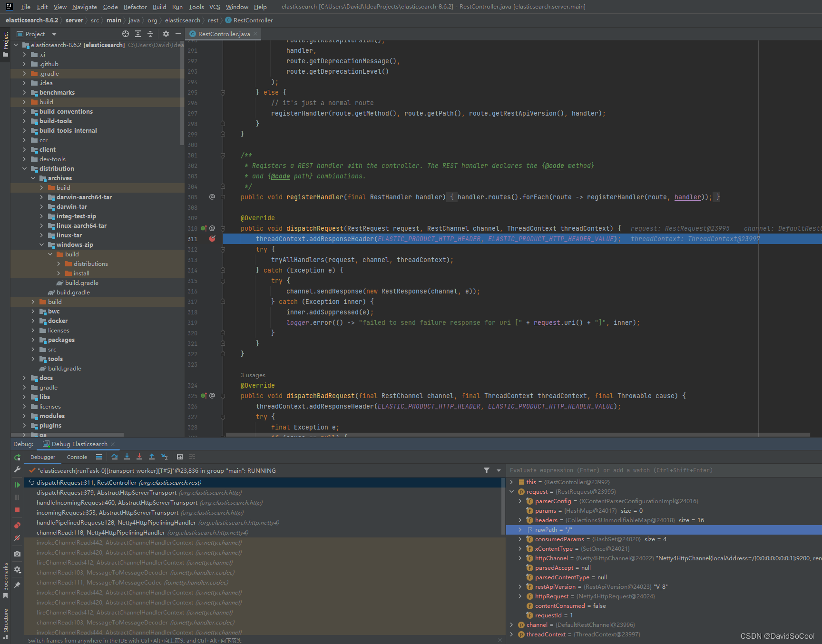Switch to the Console tab
The image size is (822, 644).
click(x=77, y=457)
